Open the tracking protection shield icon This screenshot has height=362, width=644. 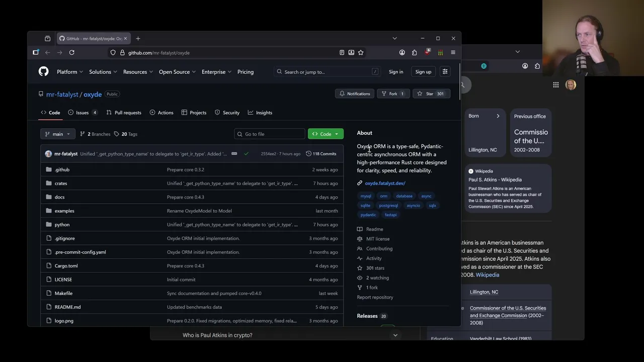tap(113, 52)
